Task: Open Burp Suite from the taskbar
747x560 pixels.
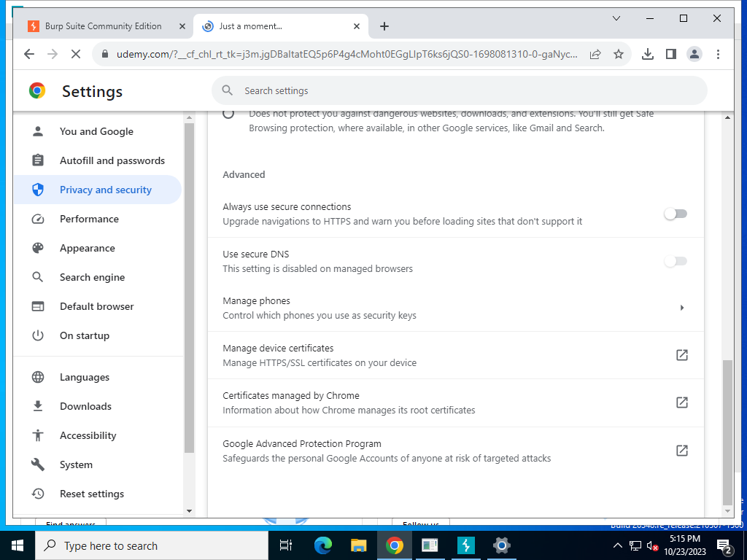Action: coord(465,545)
